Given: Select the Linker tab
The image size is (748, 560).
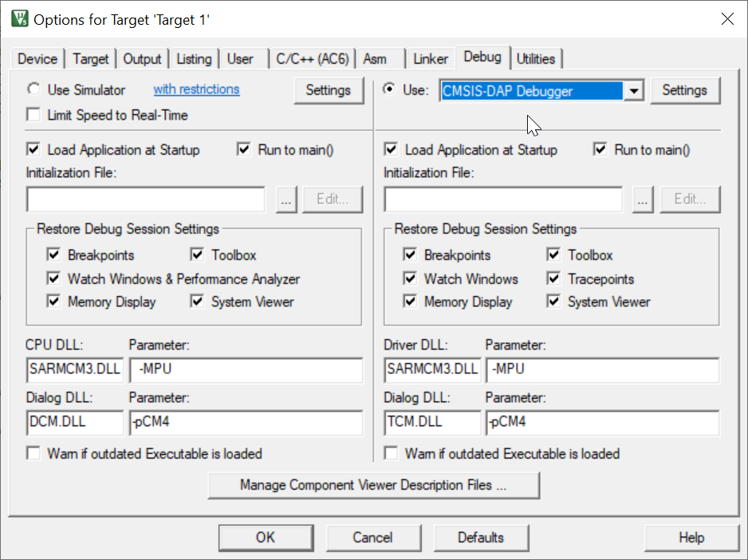Looking at the screenshot, I should pyautogui.click(x=430, y=58).
